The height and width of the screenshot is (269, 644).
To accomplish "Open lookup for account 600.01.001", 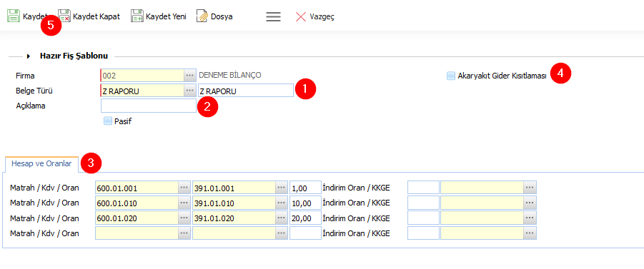I will 184,188.
